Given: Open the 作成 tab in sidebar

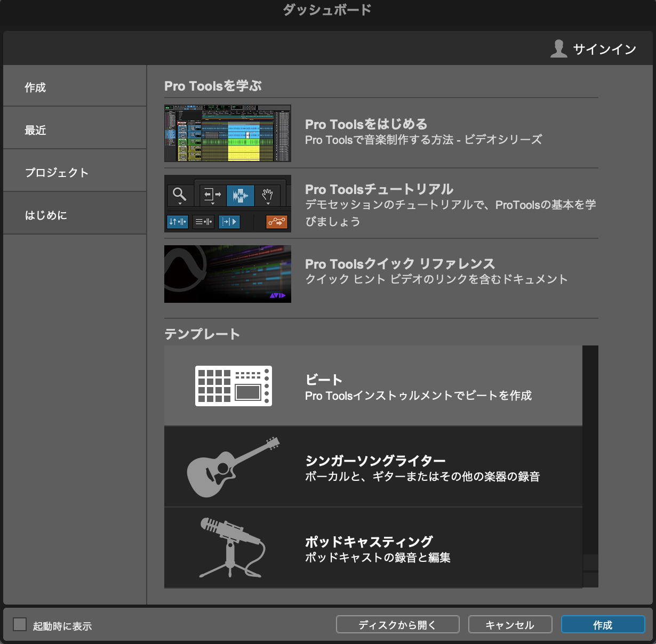Looking at the screenshot, I should click(x=75, y=87).
